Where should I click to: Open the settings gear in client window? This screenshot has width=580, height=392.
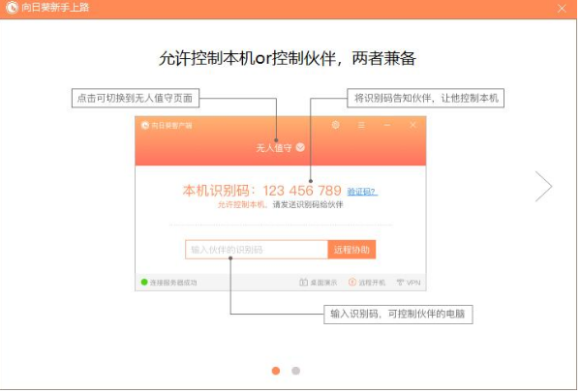[x=335, y=125]
